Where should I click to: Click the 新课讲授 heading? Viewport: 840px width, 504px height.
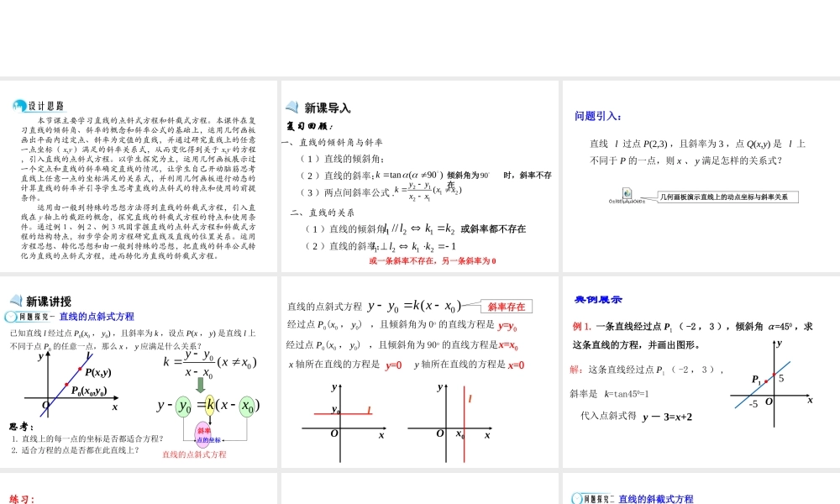(49, 302)
